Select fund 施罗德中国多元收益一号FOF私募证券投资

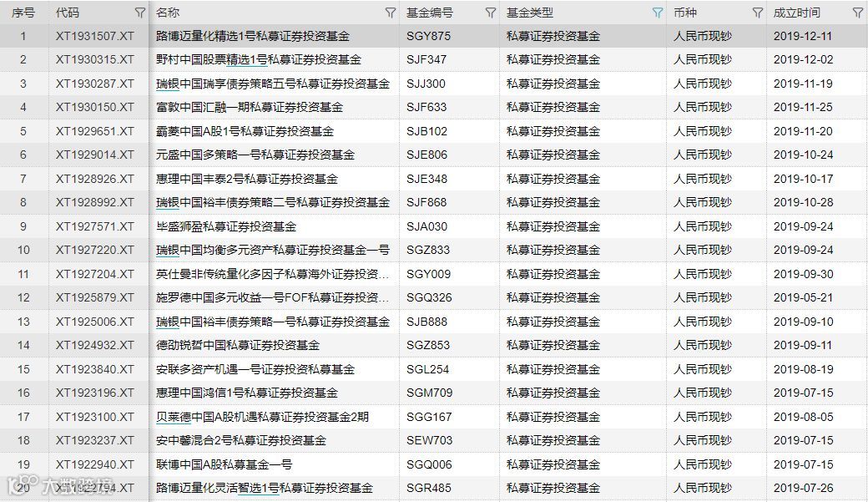[x=272, y=297]
